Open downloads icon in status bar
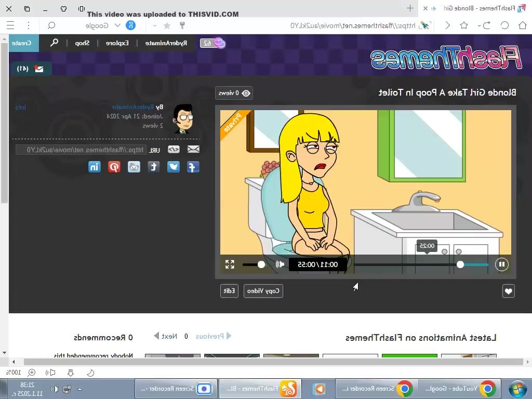 click(71, 373)
